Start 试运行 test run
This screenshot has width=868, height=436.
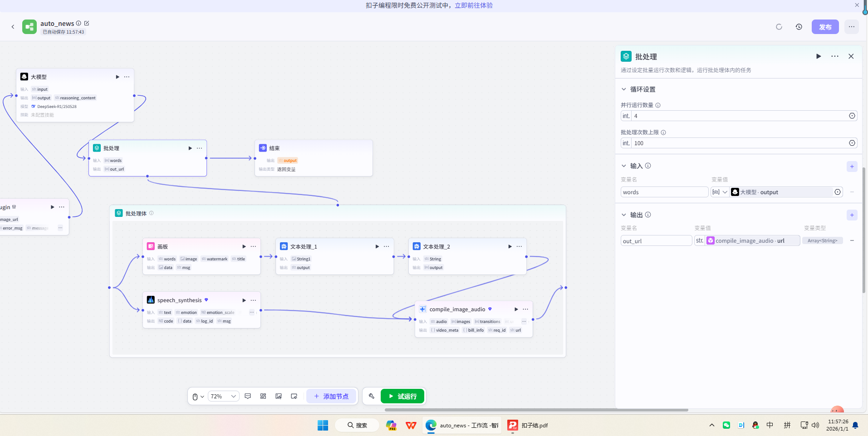click(x=402, y=397)
